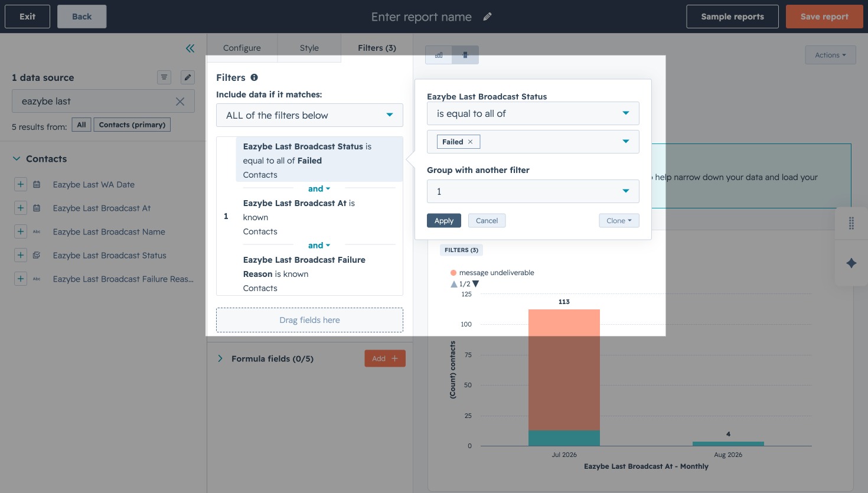
Task: Collapse the Contacts section
Action: [17, 159]
